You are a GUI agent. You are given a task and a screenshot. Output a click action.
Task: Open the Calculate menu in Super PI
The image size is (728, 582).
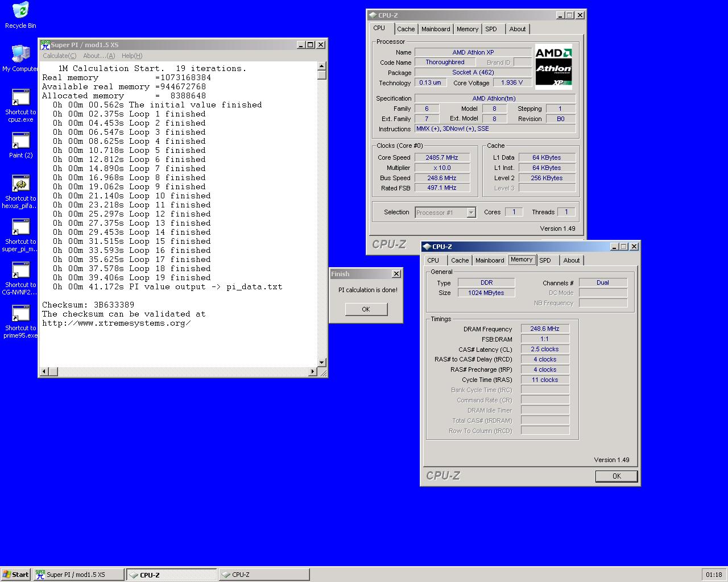pos(59,56)
